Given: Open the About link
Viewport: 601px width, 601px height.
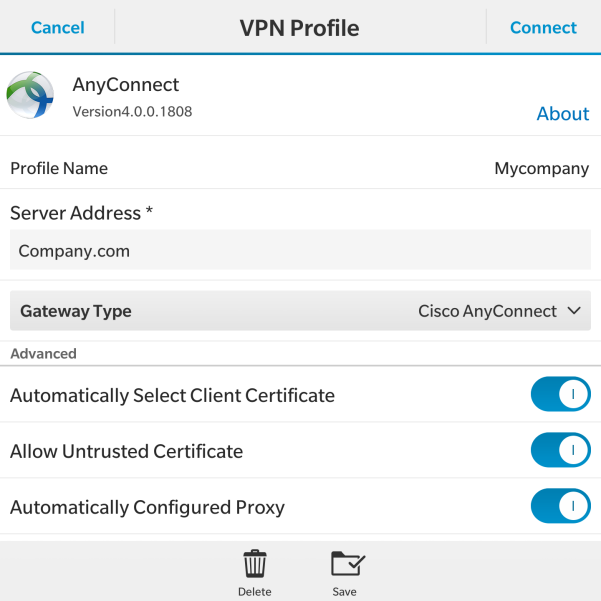Looking at the screenshot, I should (562, 114).
